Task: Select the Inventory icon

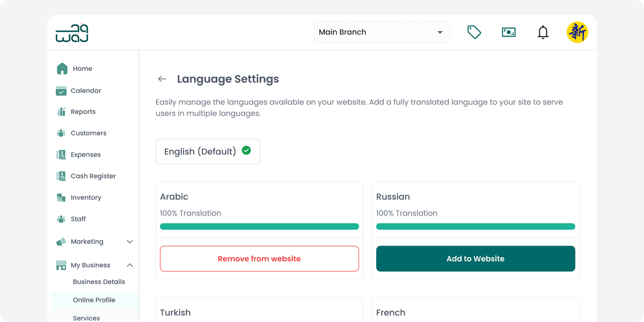Action: (x=62, y=197)
